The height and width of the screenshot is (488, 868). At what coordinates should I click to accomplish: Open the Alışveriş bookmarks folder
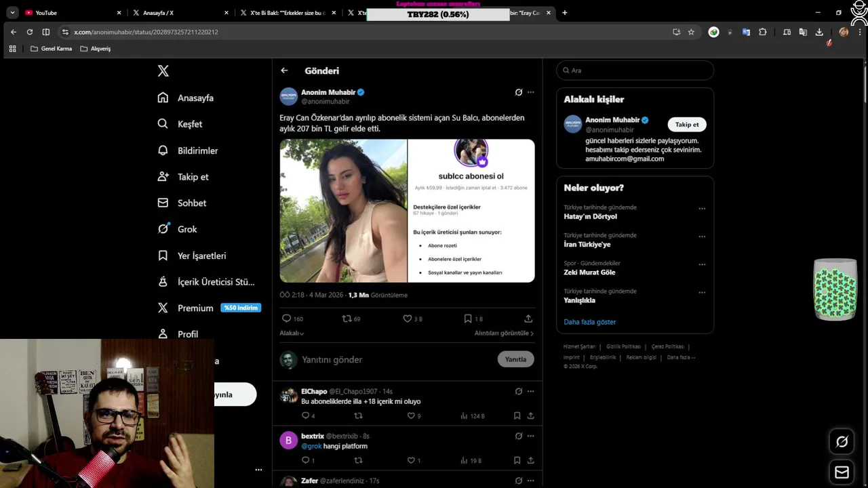(x=95, y=49)
